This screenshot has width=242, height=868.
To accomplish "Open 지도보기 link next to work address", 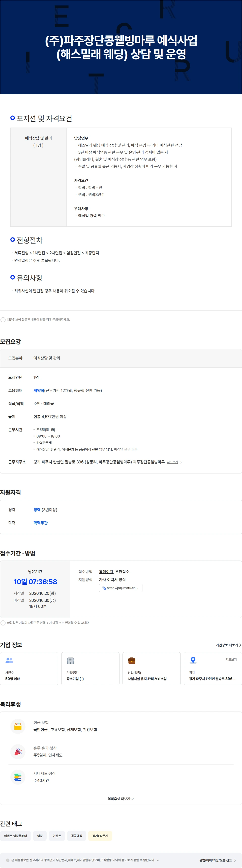I will (172, 462).
